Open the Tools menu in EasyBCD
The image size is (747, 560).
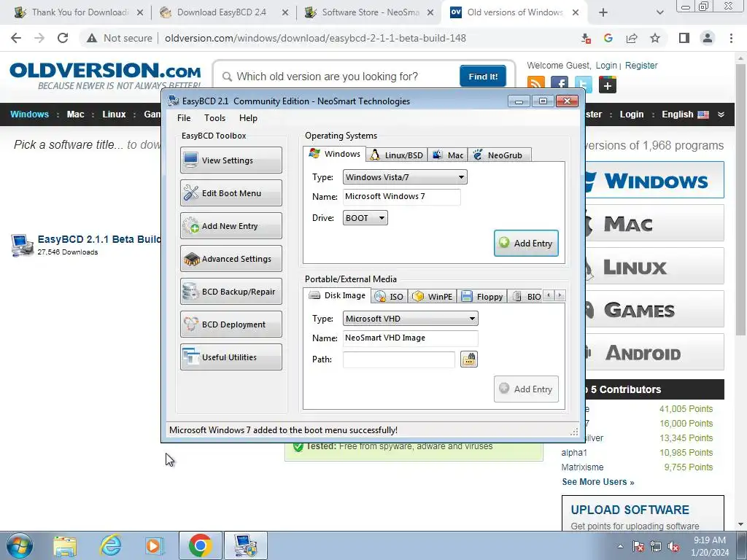tap(215, 118)
